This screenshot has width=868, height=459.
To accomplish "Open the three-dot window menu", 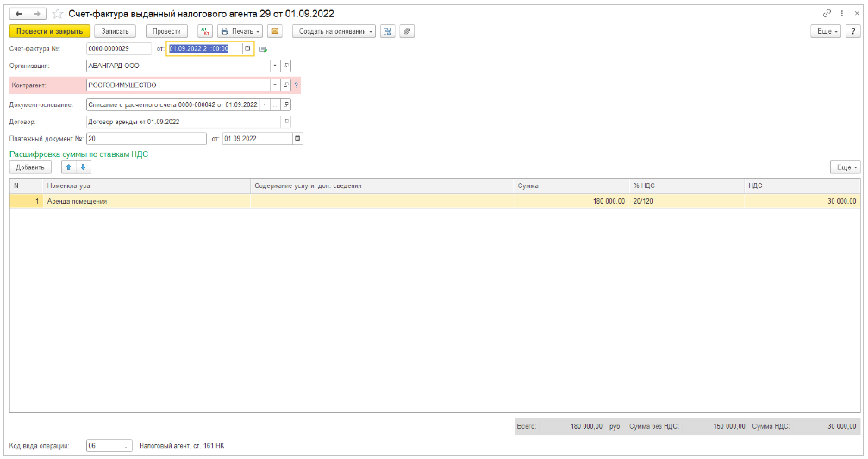I will point(842,14).
